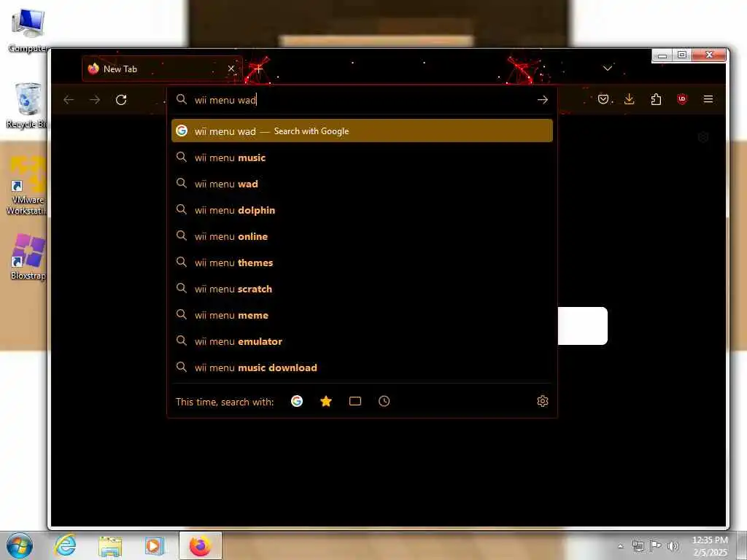Open the volume speaker tray icon
This screenshot has width=747, height=560.
point(673,545)
